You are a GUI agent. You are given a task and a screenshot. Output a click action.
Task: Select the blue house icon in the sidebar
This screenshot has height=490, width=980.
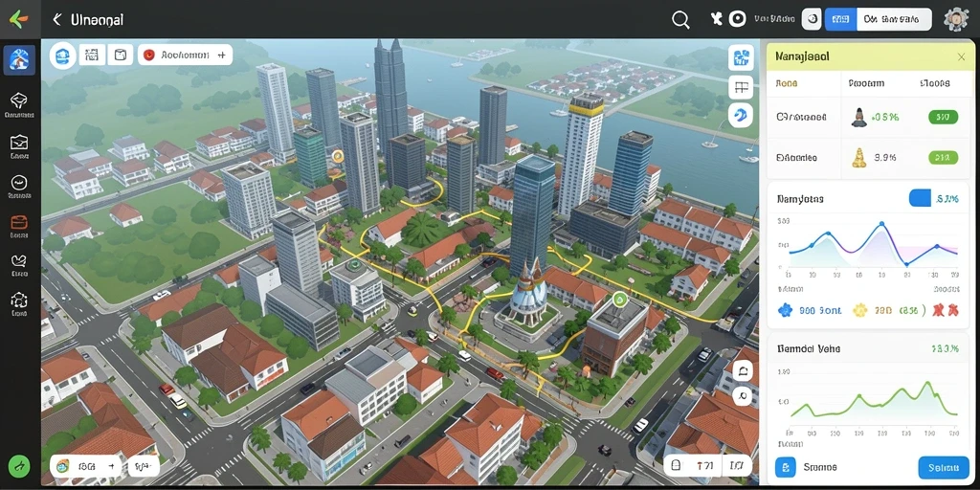pyautogui.click(x=19, y=60)
